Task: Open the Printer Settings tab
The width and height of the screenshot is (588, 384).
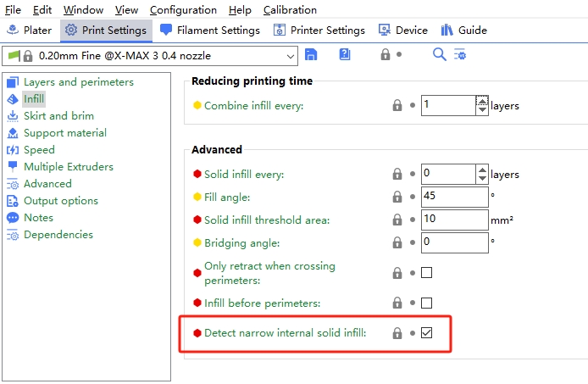Action: 319,31
